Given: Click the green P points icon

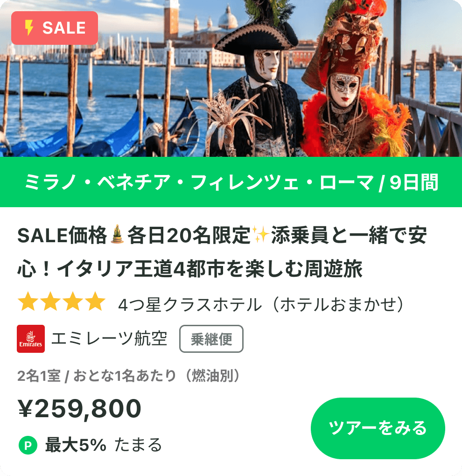Looking at the screenshot, I should pyautogui.click(x=28, y=445).
